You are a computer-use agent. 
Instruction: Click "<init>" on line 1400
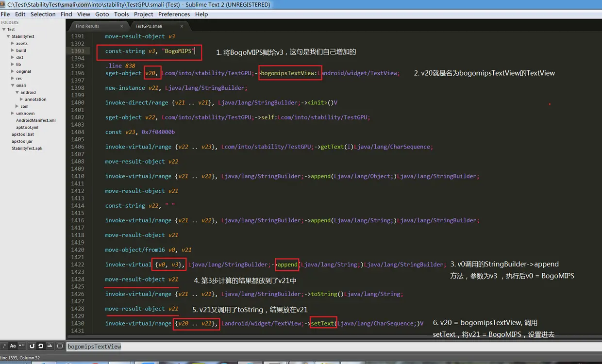click(x=318, y=103)
